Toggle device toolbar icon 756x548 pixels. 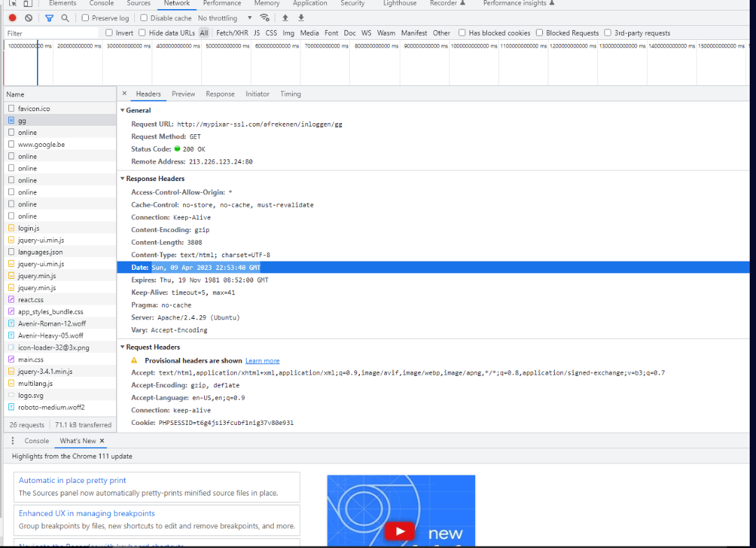pyautogui.click(x=28, y=3)
